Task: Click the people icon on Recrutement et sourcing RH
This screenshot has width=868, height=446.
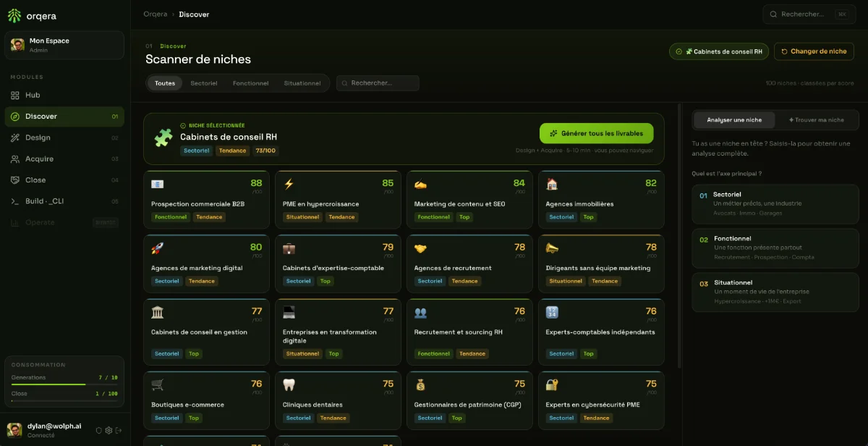Action: pos(420,312)
